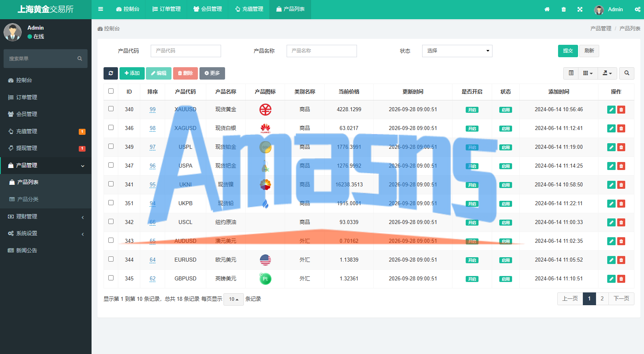Toggle the 启用 status for row 346
The image size is (644, 354).
(x=506, y=128)
